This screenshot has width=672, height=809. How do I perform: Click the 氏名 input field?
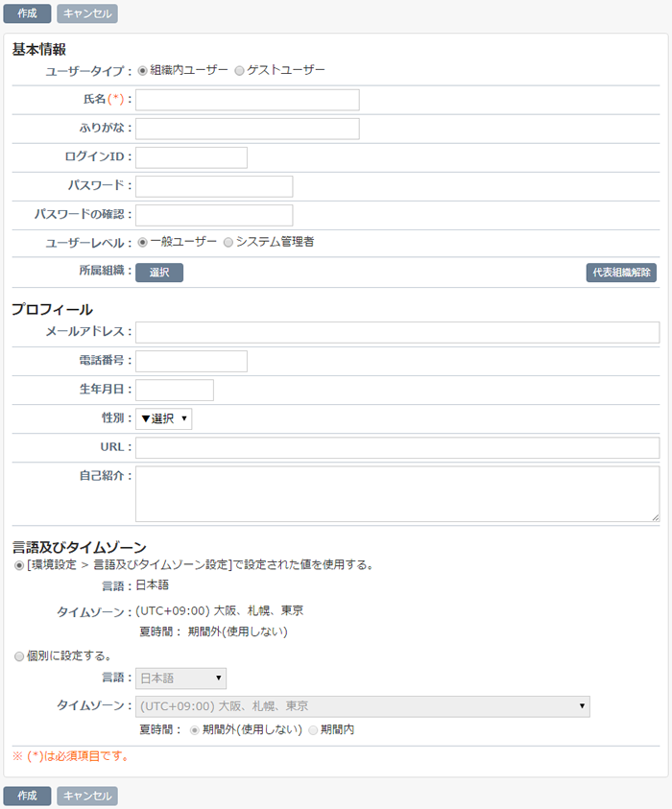pyautogui.click(x=247, y=100)
